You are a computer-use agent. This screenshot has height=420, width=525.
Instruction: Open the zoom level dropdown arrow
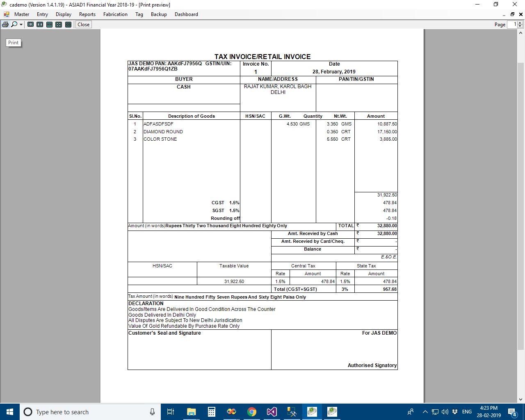[21, 25]
